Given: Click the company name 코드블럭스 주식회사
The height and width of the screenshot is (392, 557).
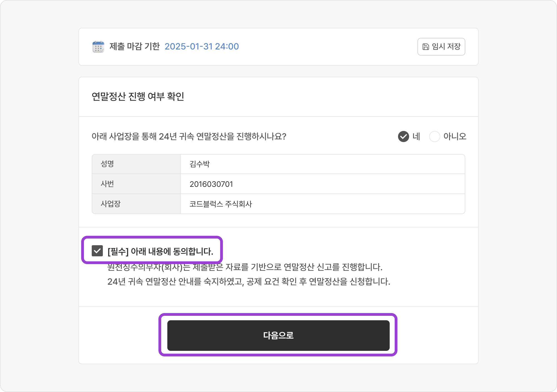Looking at the screenshot, I should [x=221, y=204].
